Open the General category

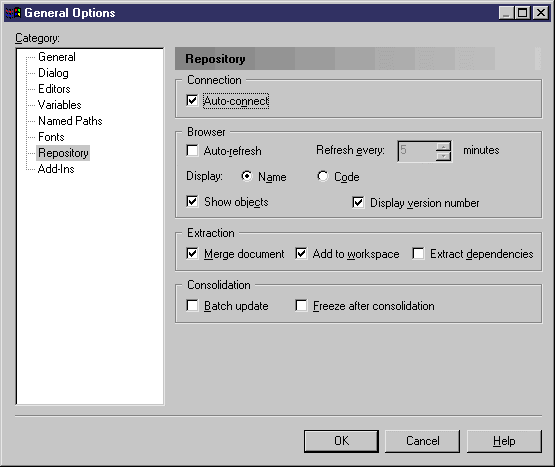coord(57,57)
